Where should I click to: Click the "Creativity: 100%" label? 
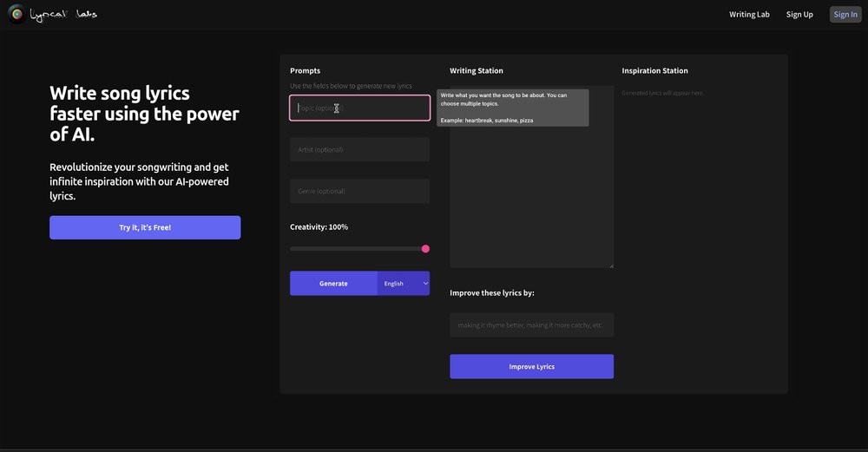[x=319, y=227]
